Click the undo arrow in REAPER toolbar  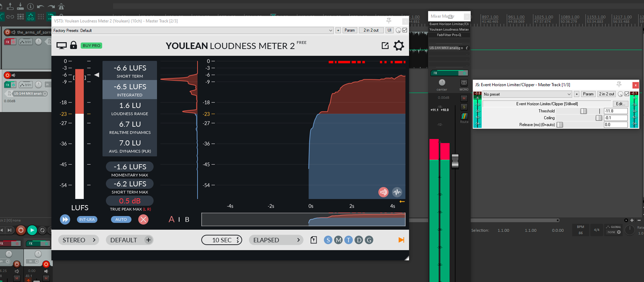41,6
